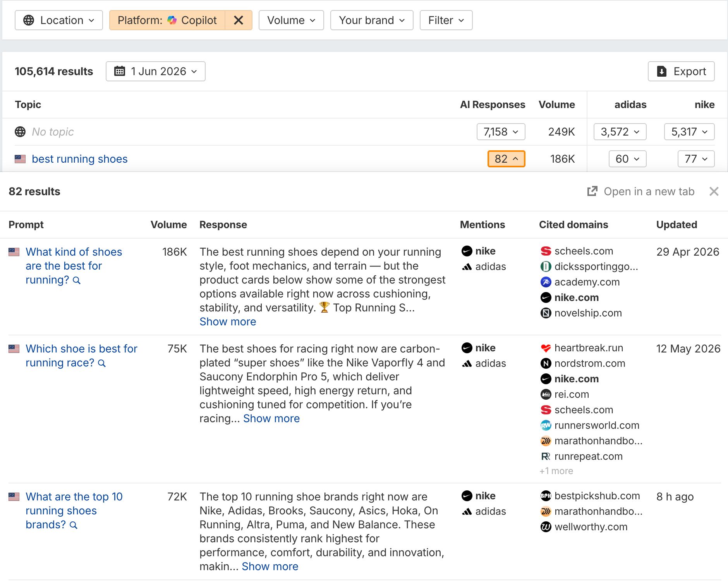728x581 pixels.
Task: Click the nike logo in the 186K row mentions
Action: click(x=467, y=251)
